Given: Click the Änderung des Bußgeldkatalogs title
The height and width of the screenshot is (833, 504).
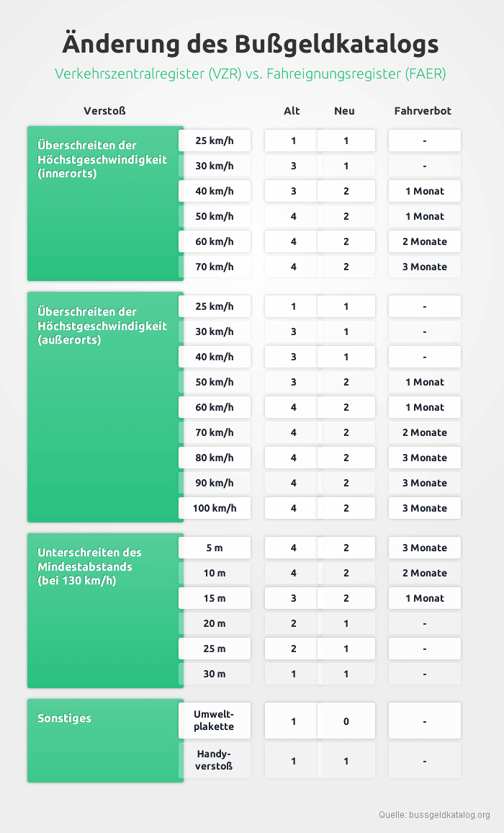Looking at the screenshot, I should [x=251, y=43].
